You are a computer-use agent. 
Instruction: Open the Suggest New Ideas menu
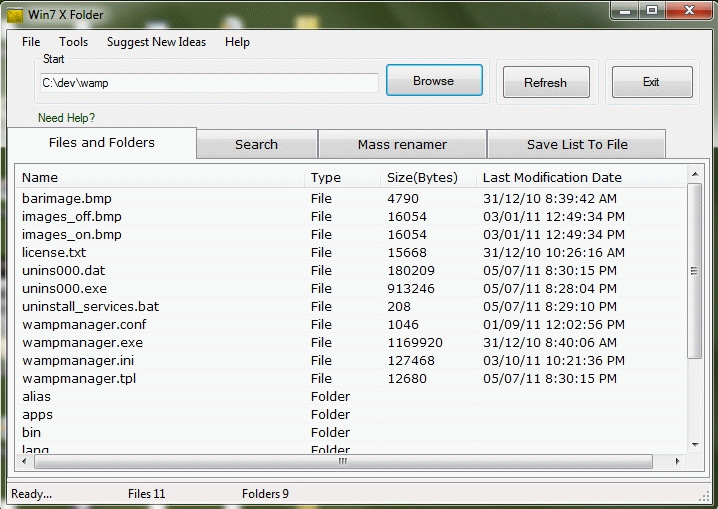coord(156,42)
